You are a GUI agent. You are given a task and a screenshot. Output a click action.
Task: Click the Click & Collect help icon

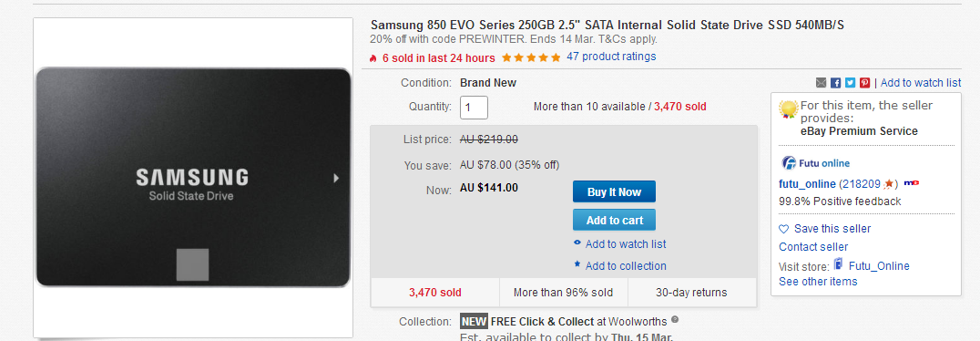(674, 320)
